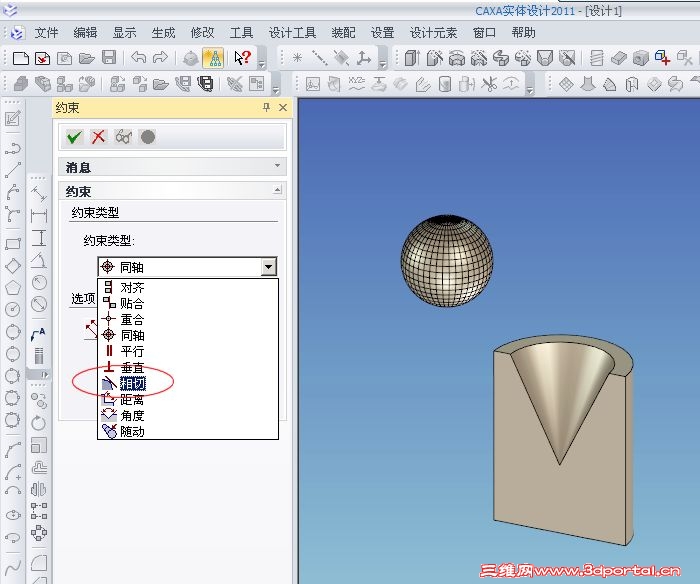Collapse the 约束 section
The image size is (700, 584).
(277, 190)
